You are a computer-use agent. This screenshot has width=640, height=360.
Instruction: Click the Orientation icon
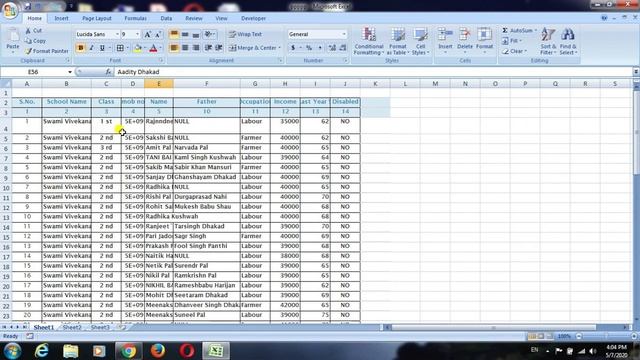(x=209, y=35)
